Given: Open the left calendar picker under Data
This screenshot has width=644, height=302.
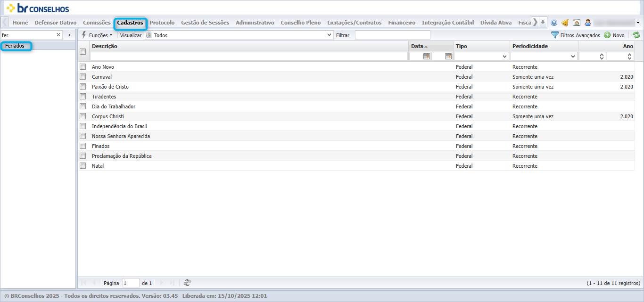Looking at the screenshot, I should click(427, 56).
